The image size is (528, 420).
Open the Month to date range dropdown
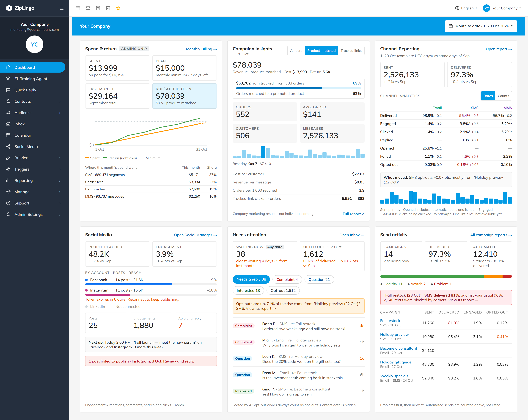pyautogui.click(x=481, y=26)
